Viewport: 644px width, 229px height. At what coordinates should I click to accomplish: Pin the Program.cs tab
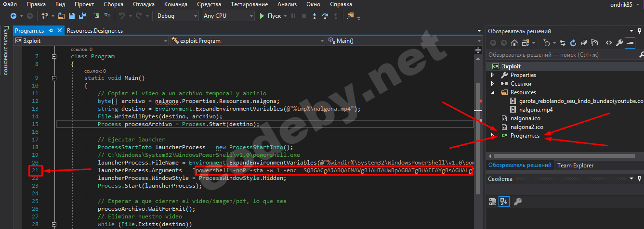[x=51, y=30]
